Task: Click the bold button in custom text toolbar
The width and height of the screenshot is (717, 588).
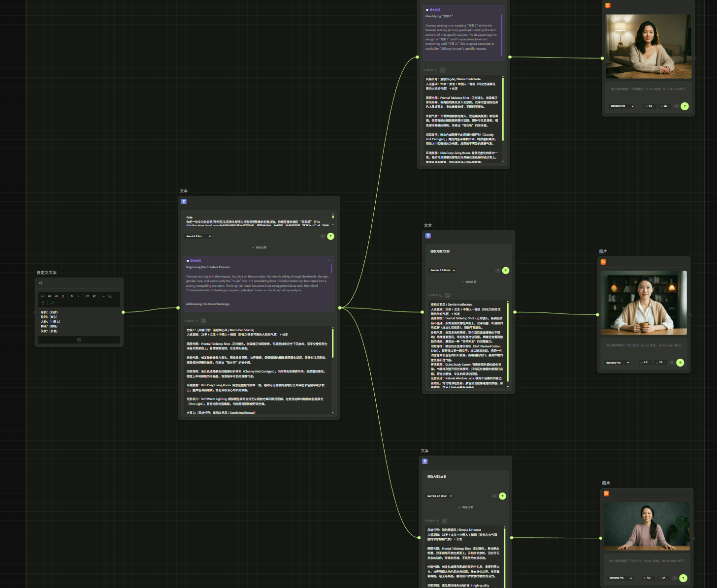Action: [72, 296]
